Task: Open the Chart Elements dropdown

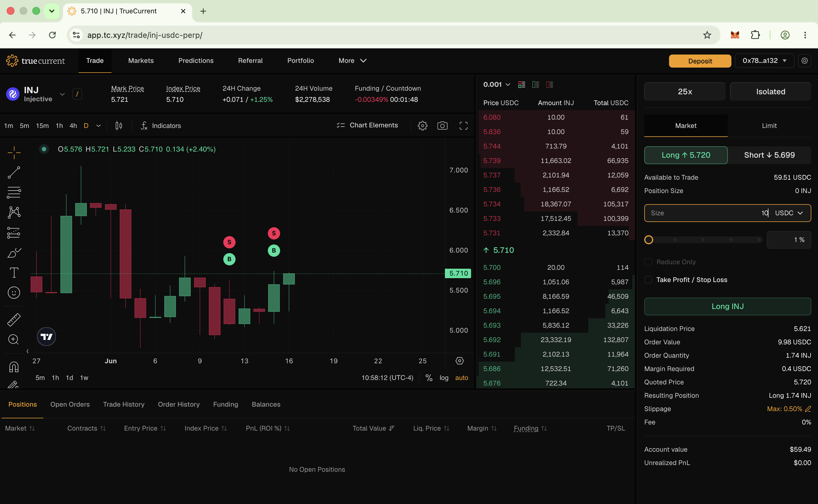Action: (367, 125)
